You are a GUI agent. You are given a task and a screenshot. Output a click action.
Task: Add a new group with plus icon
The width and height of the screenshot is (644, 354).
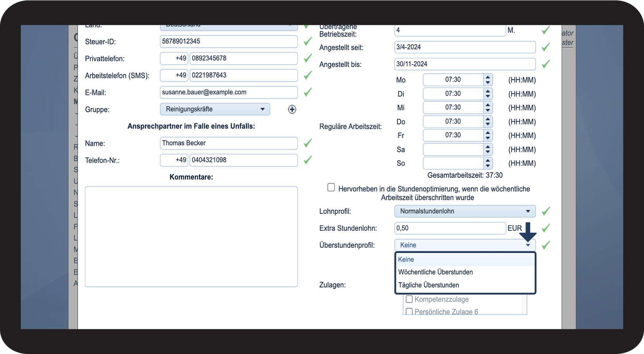[x=292, y=109]
